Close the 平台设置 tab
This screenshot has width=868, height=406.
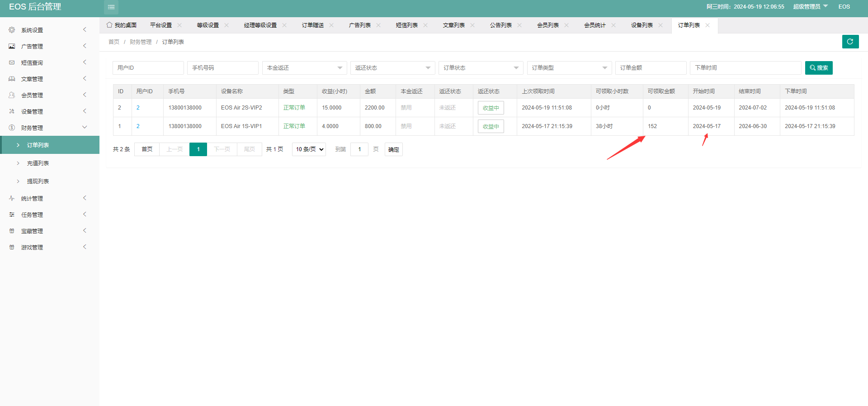tap(179, 25)
